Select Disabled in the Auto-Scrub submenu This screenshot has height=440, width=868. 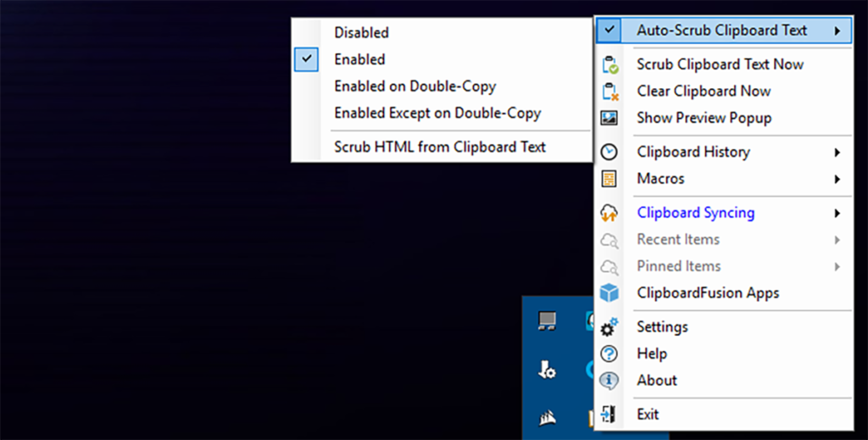coord(442,33)
